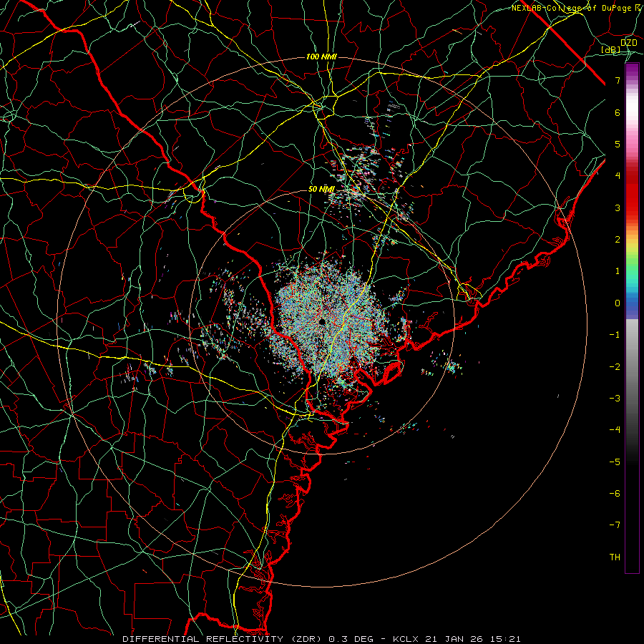Click the "DZD" product label above the scale
The image size is (644, 644).
(x=629, y=43)
